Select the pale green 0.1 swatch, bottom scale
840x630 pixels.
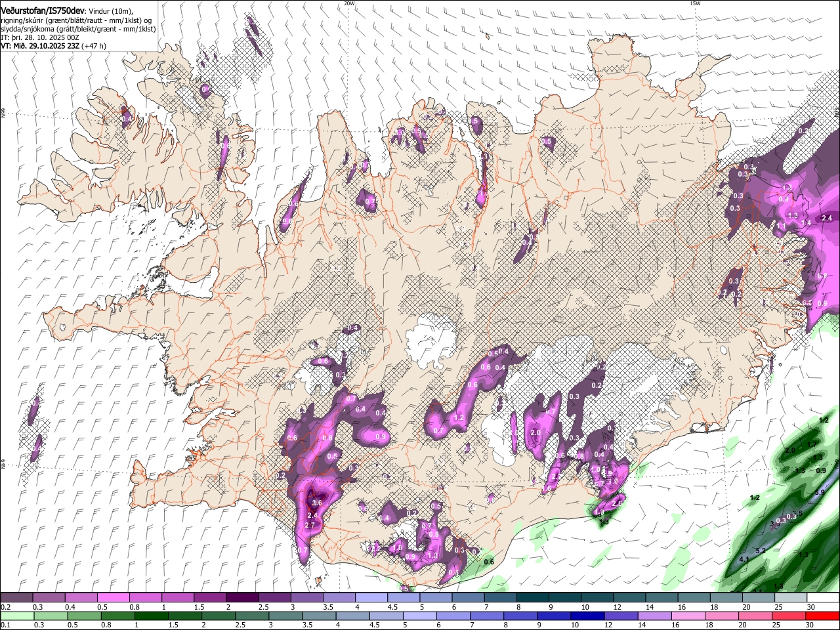[16, 616]
